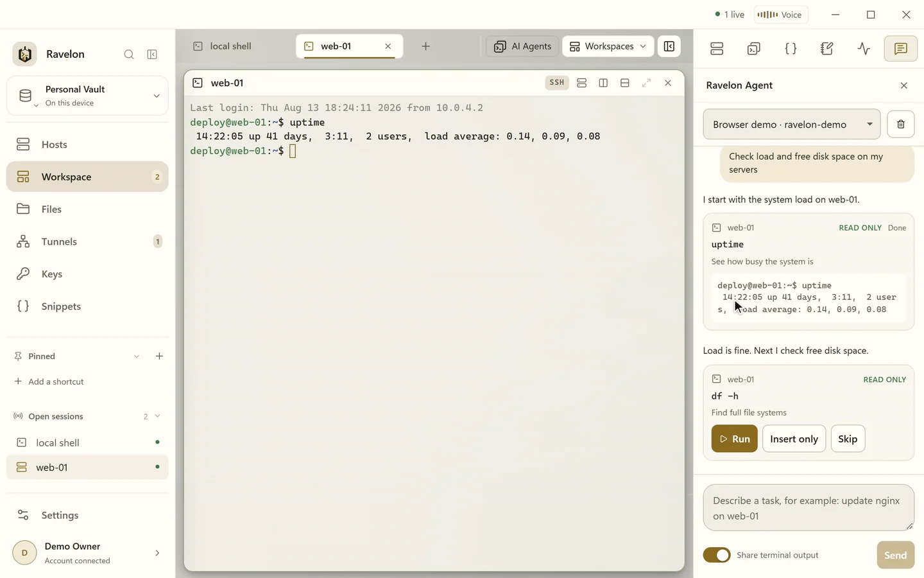Split the web-01 terminal into columns
The image size is (924, 578).
point(603,83)
